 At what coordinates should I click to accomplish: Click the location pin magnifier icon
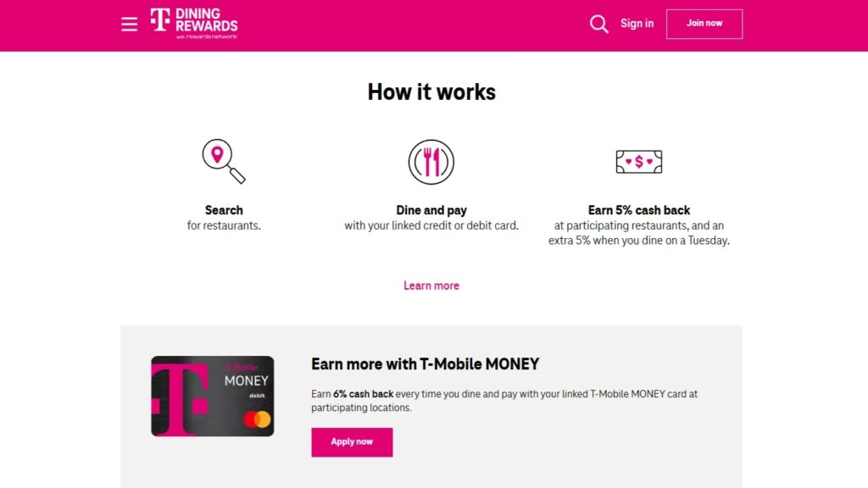click(x=223, y=161)
